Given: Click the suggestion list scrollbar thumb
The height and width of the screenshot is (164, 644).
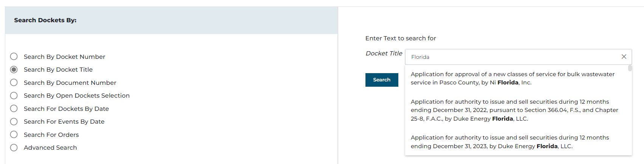Looking at the screenshot, I should tap(630, 68).
